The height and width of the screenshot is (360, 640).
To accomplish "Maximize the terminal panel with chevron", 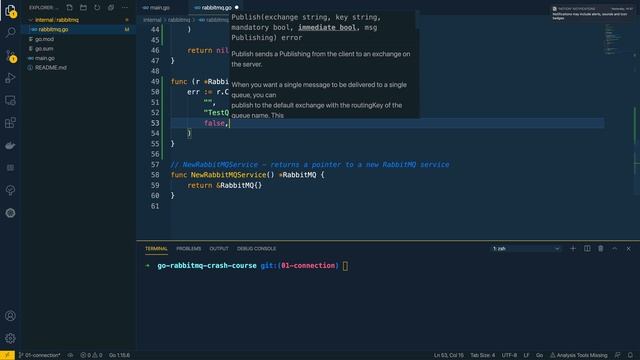I will tap(615, 249).
